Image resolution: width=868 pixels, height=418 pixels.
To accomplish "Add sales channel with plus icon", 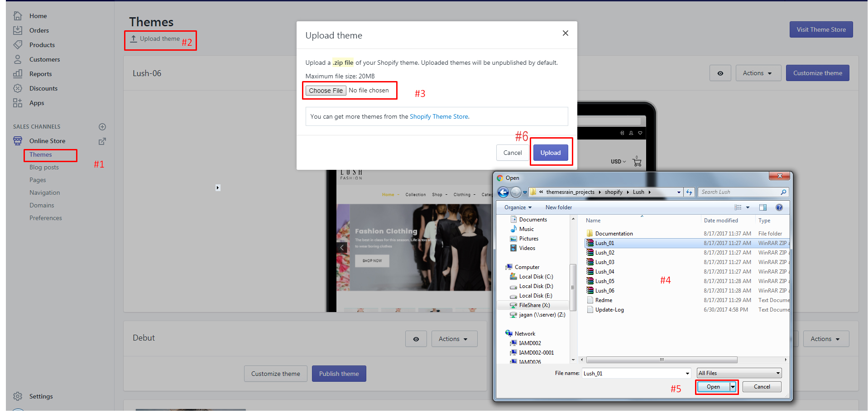I will point(102,127).
